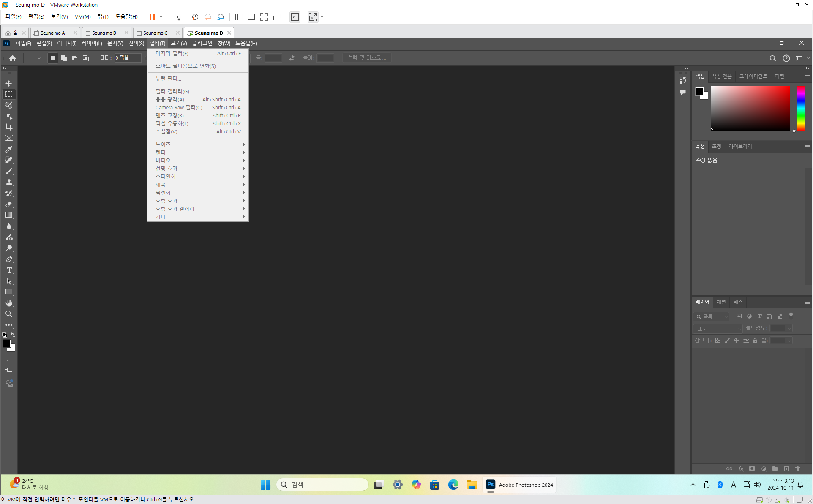Select the Move tool
813x504 pixels.
pos(9,83)
